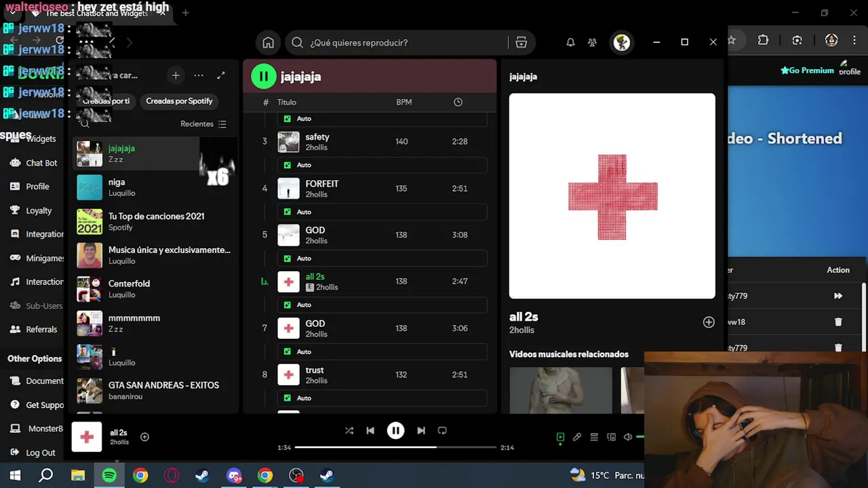The height and width of the screenshot is (488, 868).
Task: Open Windows Start menu
Action: 15,476
